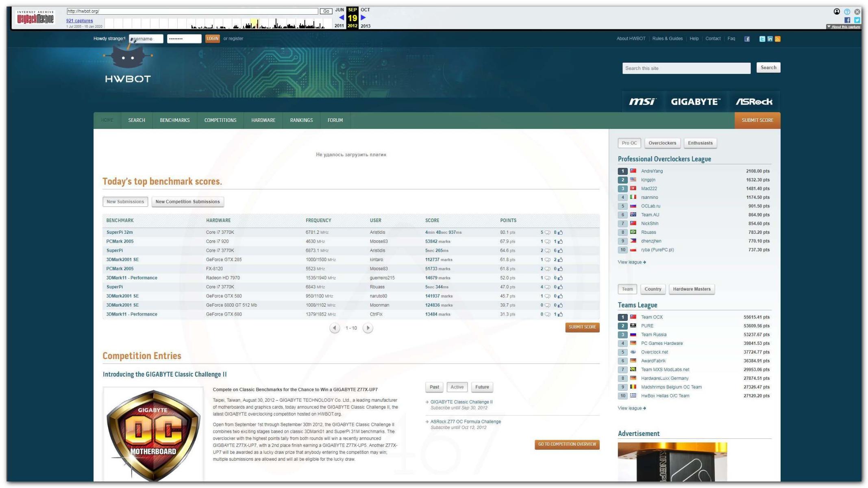868x488 pixels.
Task: Open the BENCHMARKS navigation menu
Action: click(x=174, y=120)
